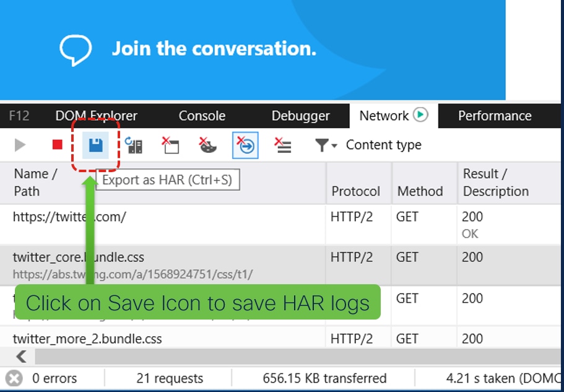Image resolution: width=564 pixels, height=392 pixels.
Task: Stop the network profiling session
Action: 57,144
